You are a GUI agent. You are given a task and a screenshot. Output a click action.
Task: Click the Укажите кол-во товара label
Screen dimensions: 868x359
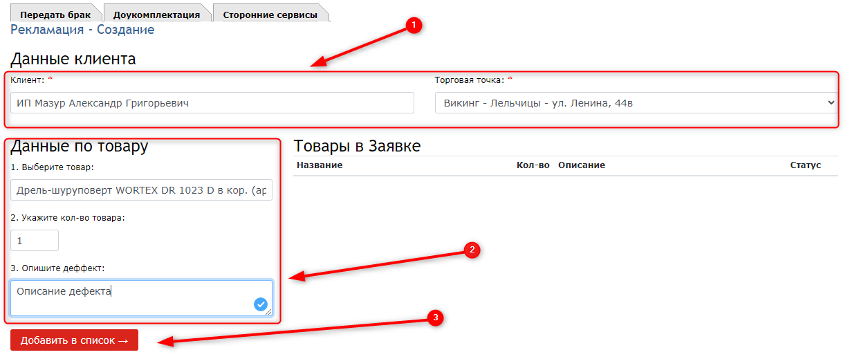68,217
